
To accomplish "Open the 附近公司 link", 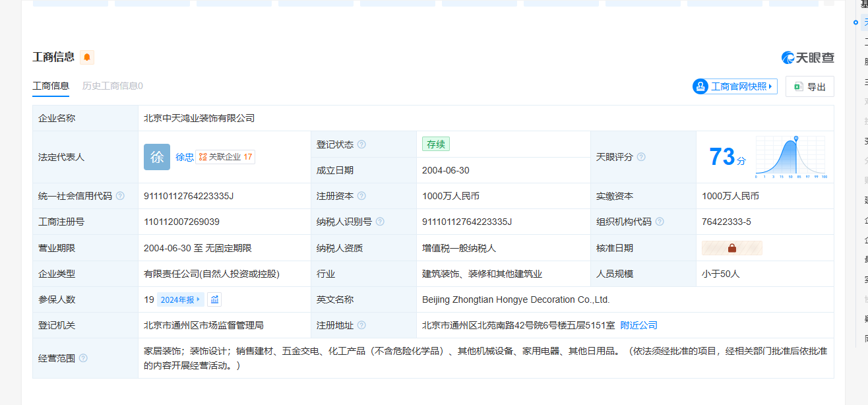I will click(638, 325).
